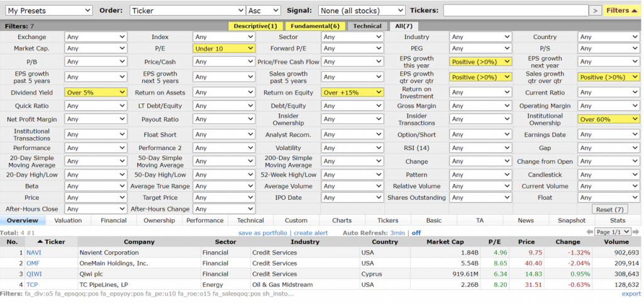This screenshot has width=644, height=303.
Task: Collapse the Filters panel toggle
Action: [x=622, y=11]
